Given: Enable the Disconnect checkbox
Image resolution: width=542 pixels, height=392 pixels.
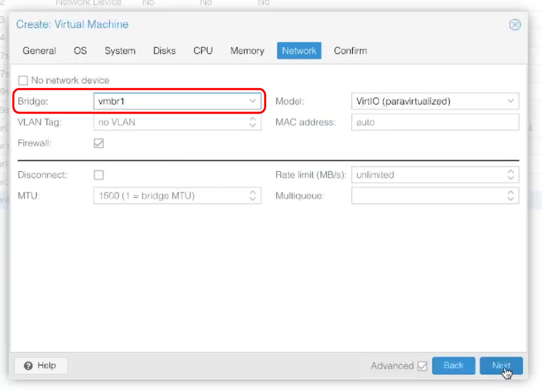Looking at the screenshot, I should (98, 175).
